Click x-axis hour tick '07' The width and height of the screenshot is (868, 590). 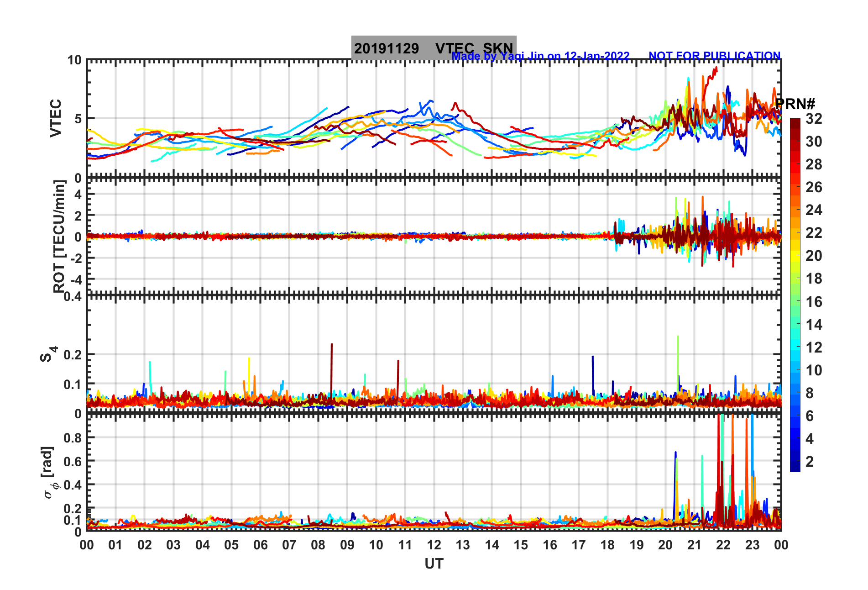[x=289, y=545]
